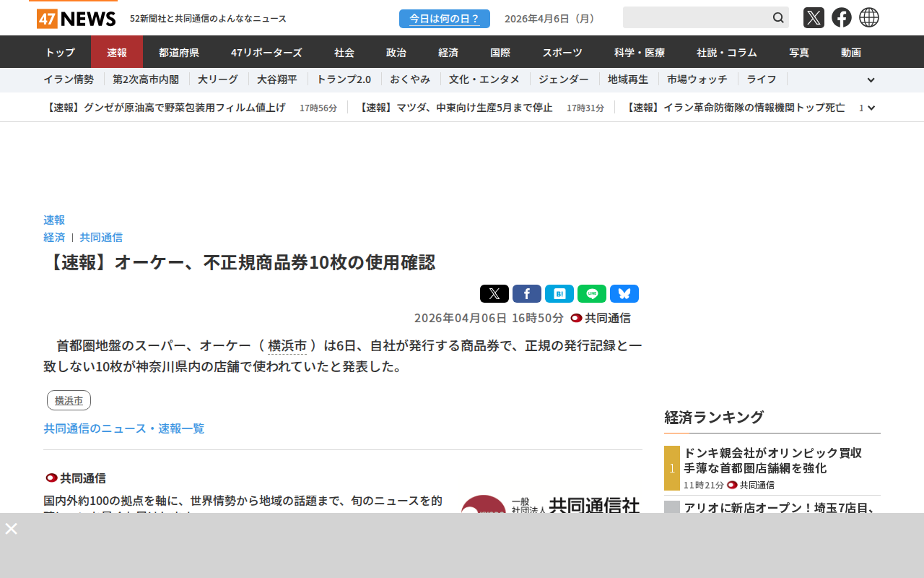Open the ジェンダー topic link
The height and width of the screenshot is (578, 924).
pyautogui.click(x=564, y=79)
